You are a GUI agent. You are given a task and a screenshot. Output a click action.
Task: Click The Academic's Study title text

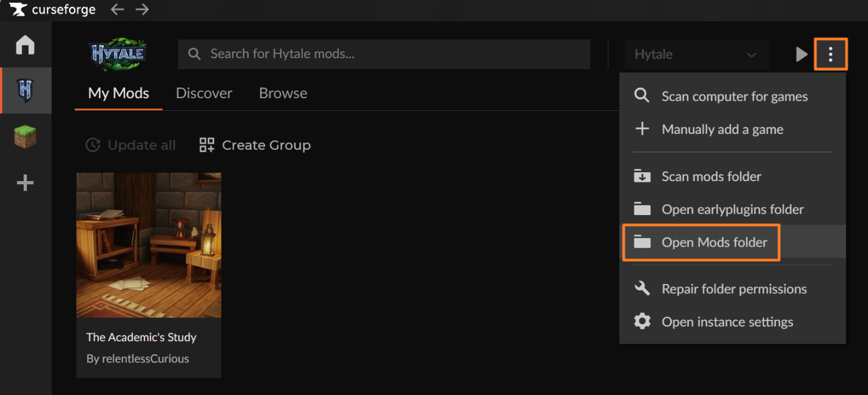point(141,337)
